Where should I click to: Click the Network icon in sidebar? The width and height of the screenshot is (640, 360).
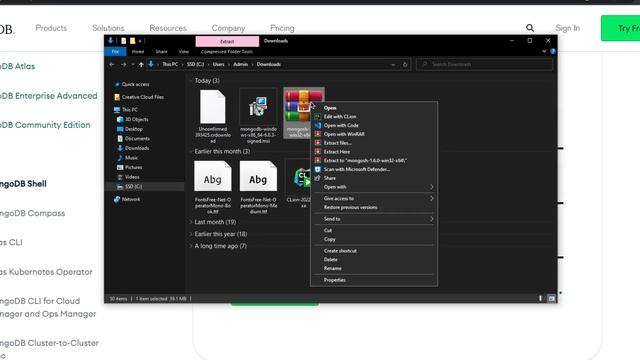point(117,199)
